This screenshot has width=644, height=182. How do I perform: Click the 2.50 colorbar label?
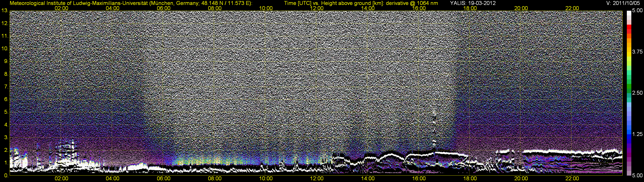[637, 93]
